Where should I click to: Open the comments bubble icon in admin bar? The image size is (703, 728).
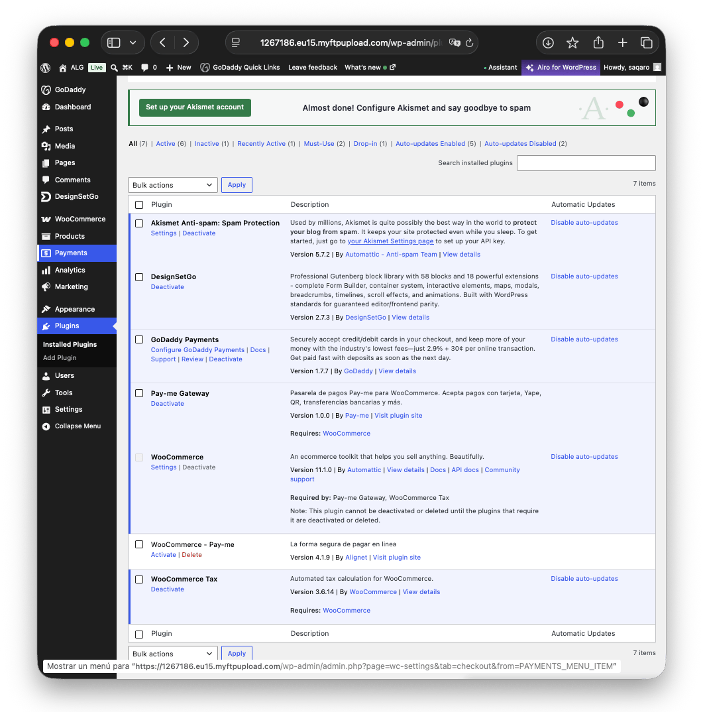pyautogui.click(x=145, y=68)
